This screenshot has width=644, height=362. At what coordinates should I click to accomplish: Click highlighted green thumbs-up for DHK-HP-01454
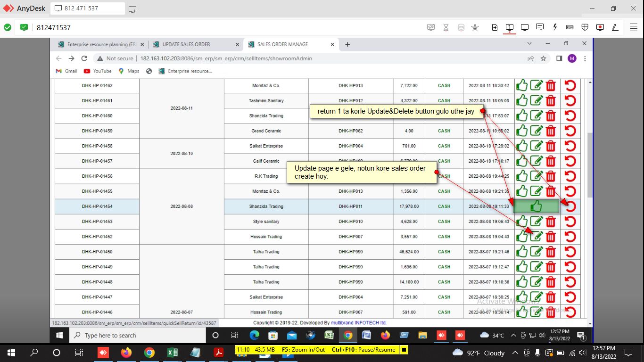click(536, 206)
